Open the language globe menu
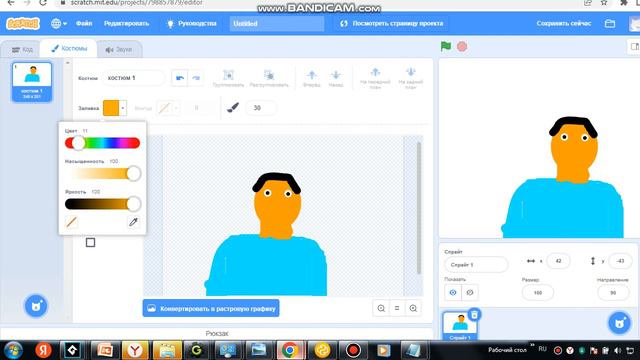The image size is (640, 360). pyautogui.click(x=59, y=23)
